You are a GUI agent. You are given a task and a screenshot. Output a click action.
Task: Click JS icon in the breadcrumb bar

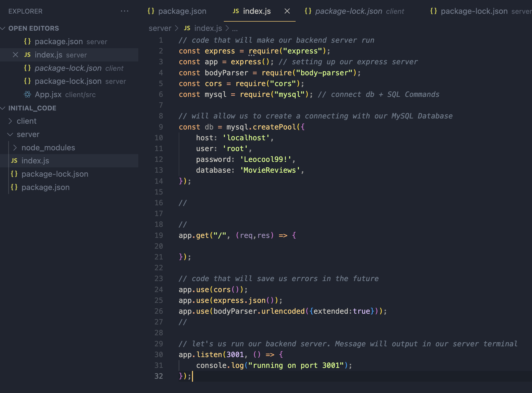click(x=187, y=28)
